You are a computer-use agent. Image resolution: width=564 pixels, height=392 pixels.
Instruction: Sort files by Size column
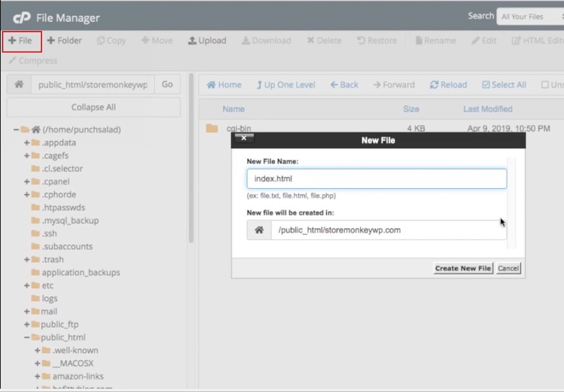click(x=411, y=109)
